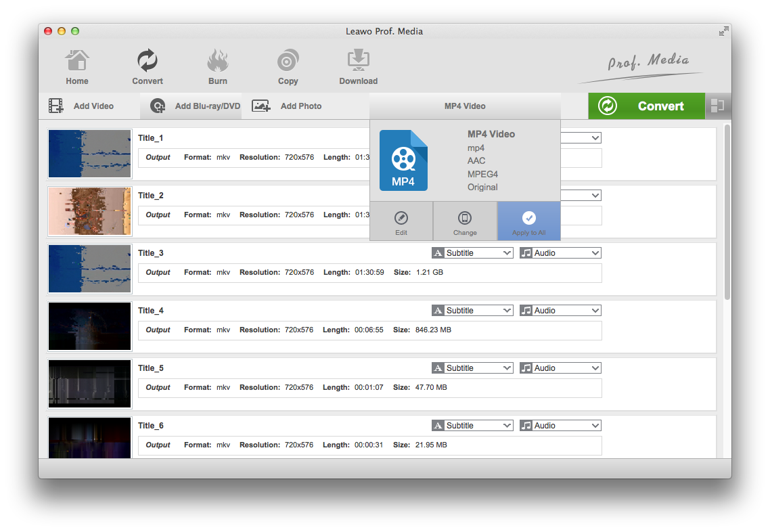This screenshot has height=532, width=770.
Task: Click the 21.95 MB size value
Action: pyautogui.click(x=431, y=445)
